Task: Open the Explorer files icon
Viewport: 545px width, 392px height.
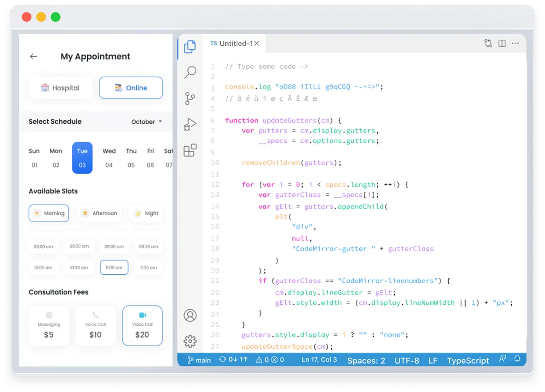Action: [x=190, y=47]
